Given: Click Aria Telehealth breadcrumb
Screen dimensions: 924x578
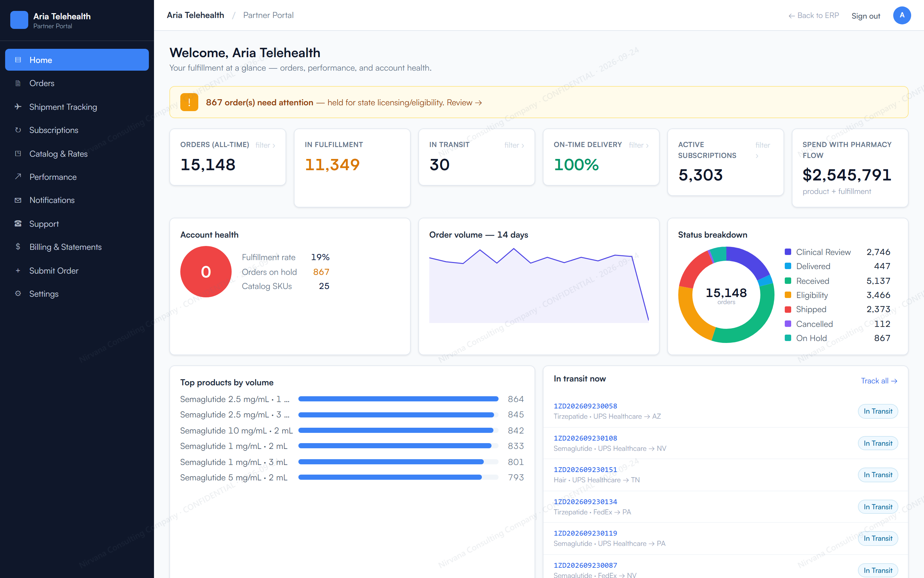Looking at the screenshot, I should (x=195, y=15).
